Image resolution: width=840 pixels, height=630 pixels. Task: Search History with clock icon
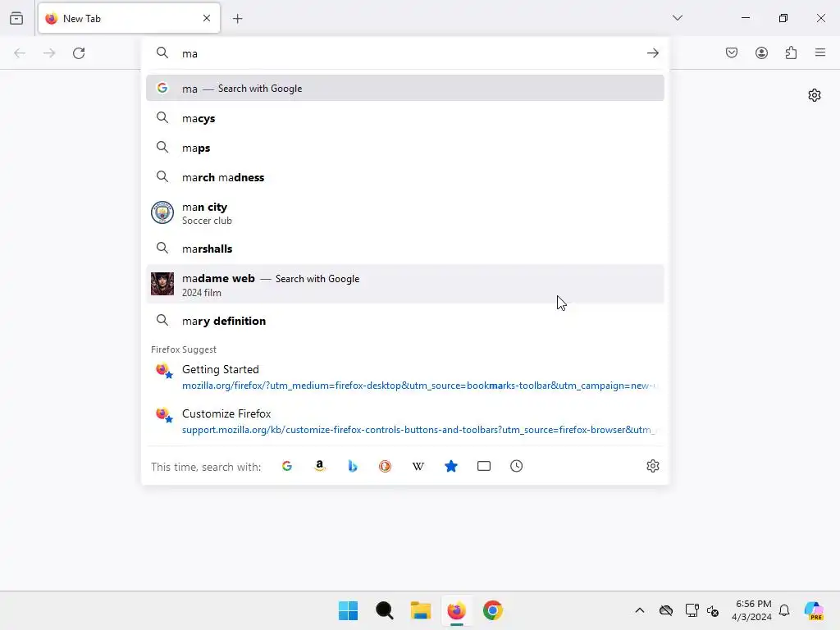(517, 466)
